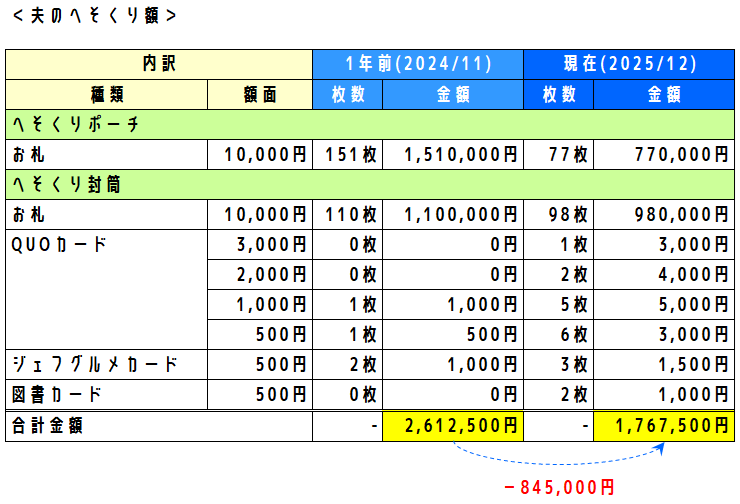Image resolution: width=740 pixels, height=504 pixels.
Task: Click the 980,000円 amount cell
Action: click(x=663, y=215)
